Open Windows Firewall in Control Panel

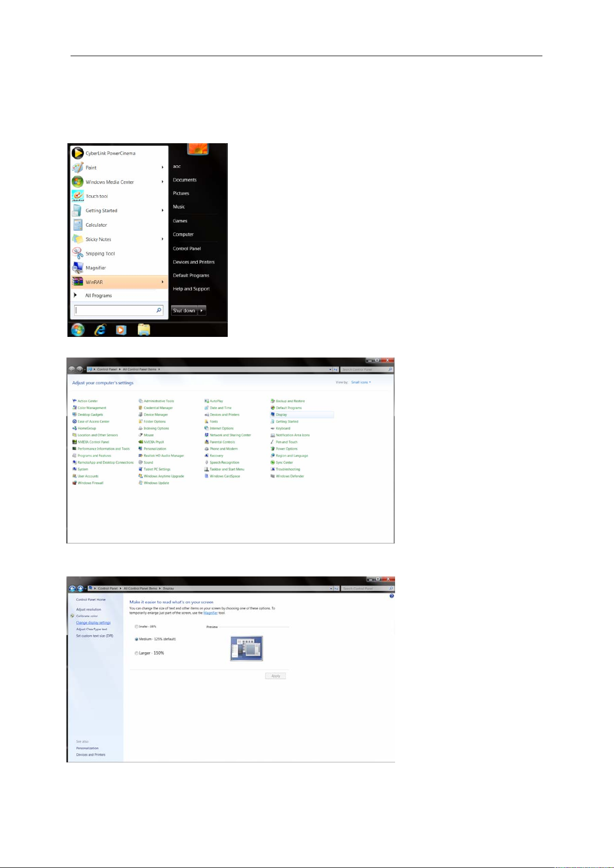[88, 483]
